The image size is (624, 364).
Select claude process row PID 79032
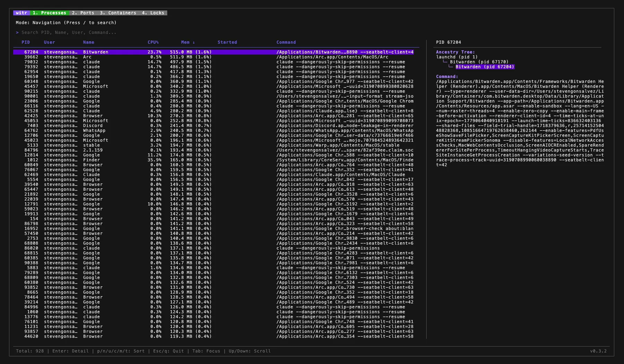click(x=216, y=62)
